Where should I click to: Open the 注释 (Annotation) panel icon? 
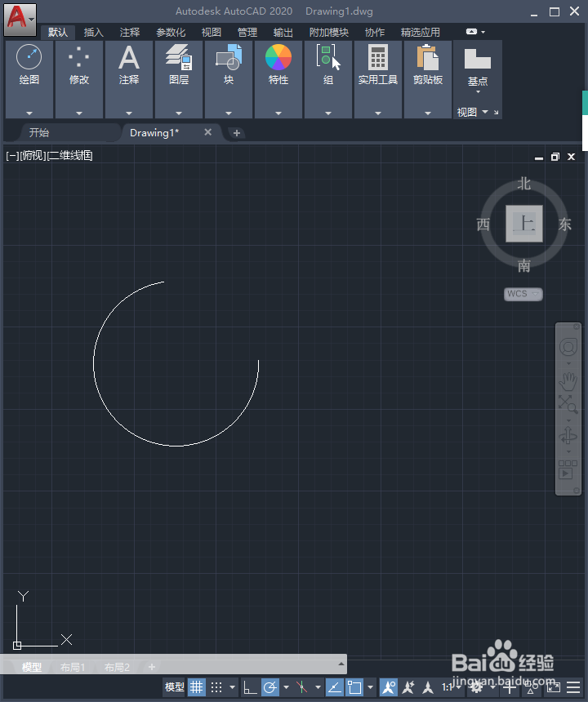[x=129, y=57]
